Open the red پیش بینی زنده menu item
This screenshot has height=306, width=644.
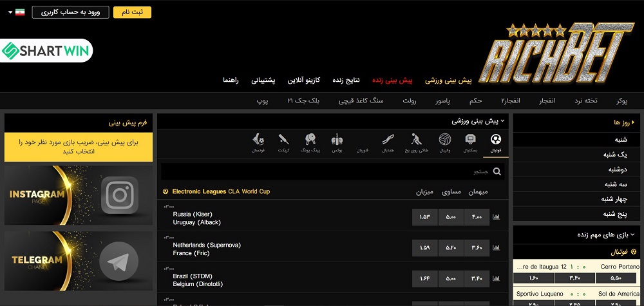tap(392, 81)
